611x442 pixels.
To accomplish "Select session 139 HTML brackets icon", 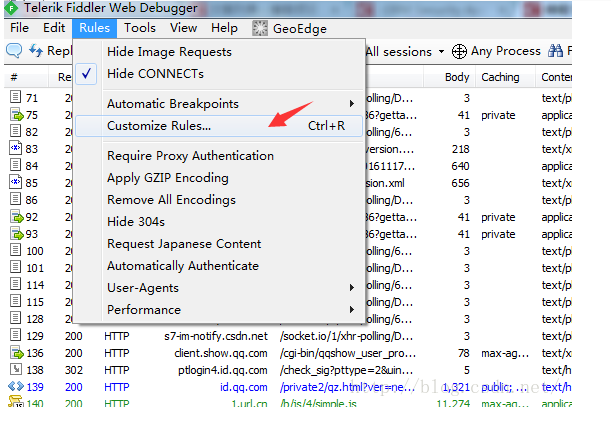I will pyautogui.click(x=16, y=386).
